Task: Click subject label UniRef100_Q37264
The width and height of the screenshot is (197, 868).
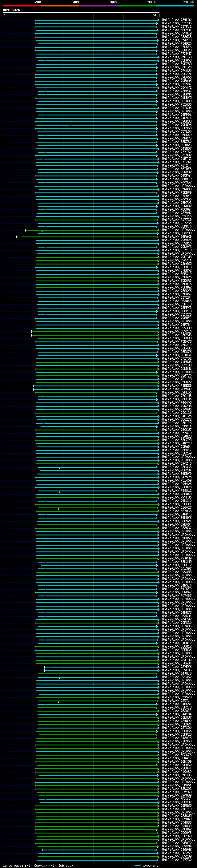Action: [177, 297]
